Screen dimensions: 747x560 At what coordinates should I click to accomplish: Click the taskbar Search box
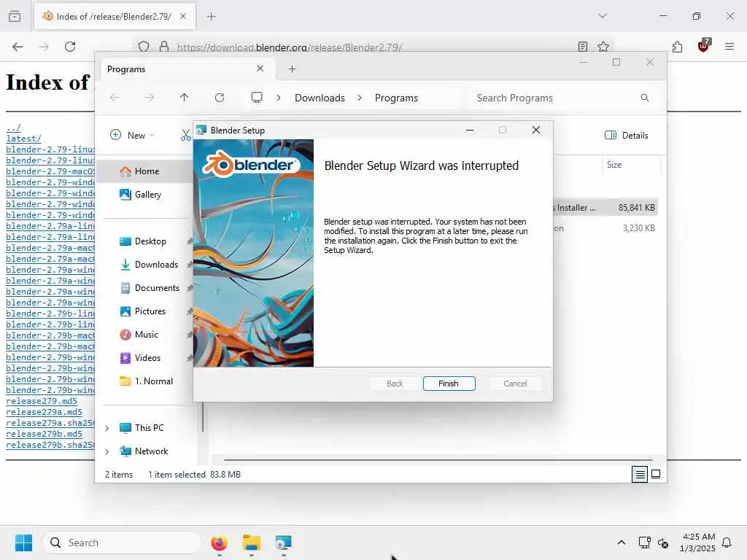pos(122,542)
